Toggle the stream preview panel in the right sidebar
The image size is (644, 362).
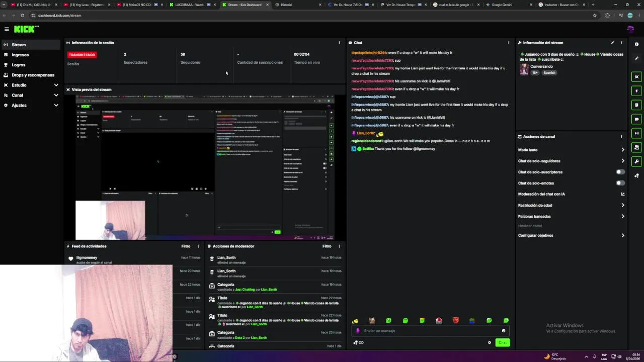(636, 77)
